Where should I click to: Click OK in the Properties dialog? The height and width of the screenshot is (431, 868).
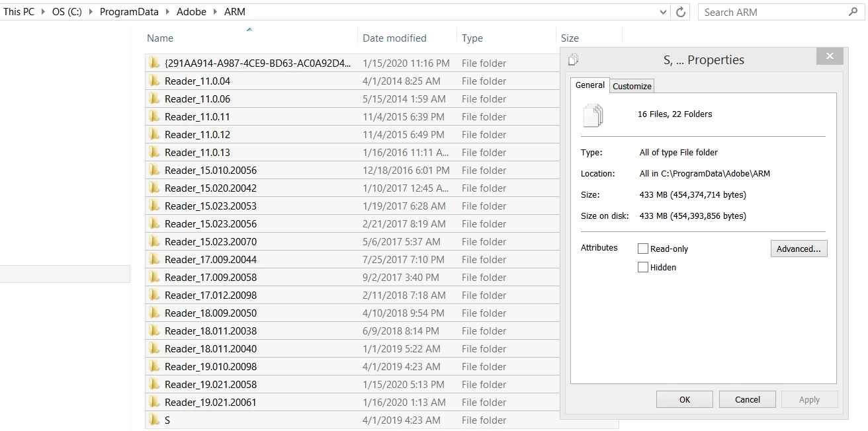(x=685, y=399)
